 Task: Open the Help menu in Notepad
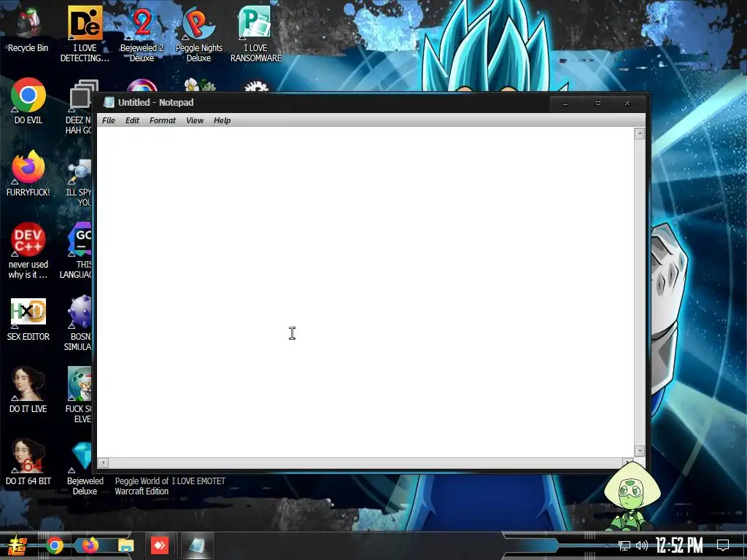click(x=222, y=120)
